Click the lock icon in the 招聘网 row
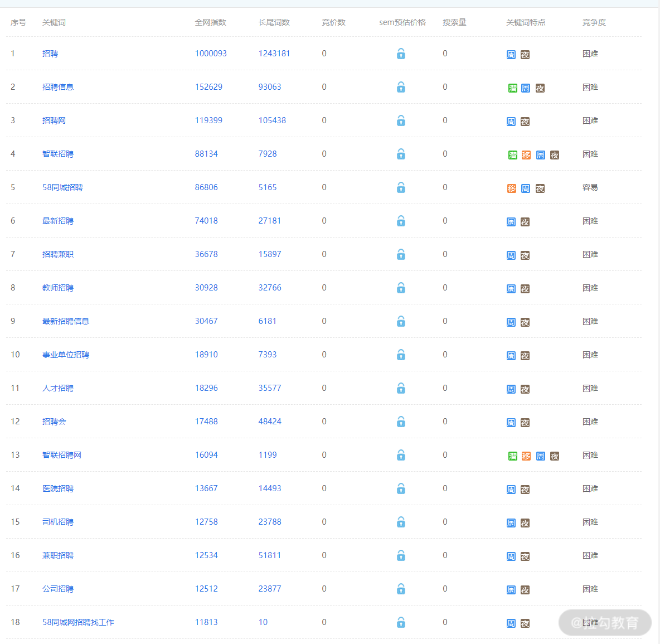This screenshot has width=660, height=644. tap(401, 120)
